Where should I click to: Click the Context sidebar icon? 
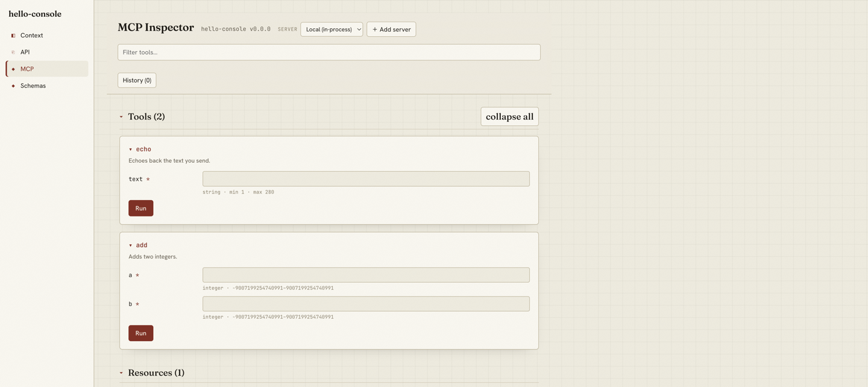(13, 36)
